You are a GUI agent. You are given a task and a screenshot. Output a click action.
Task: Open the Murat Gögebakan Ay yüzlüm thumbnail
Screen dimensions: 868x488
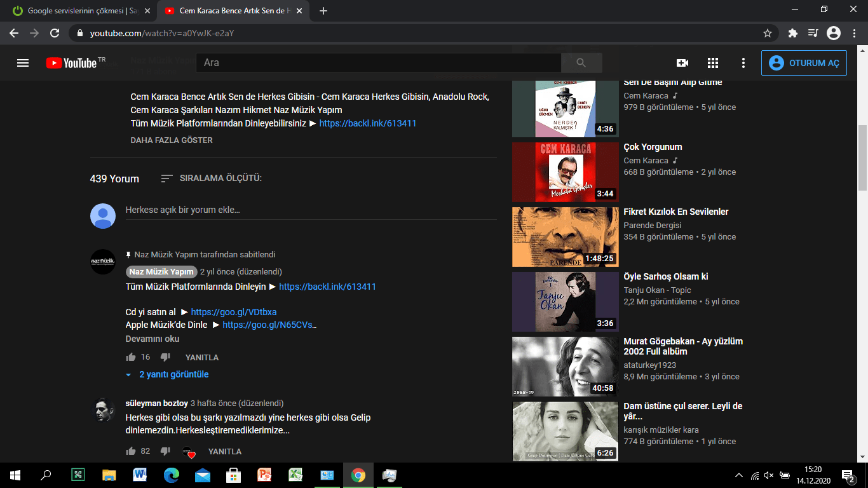[565, 367]
